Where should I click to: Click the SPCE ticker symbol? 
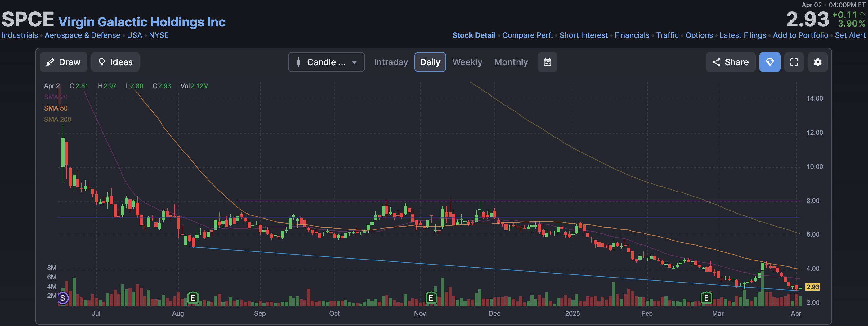[x=28, y=19]
